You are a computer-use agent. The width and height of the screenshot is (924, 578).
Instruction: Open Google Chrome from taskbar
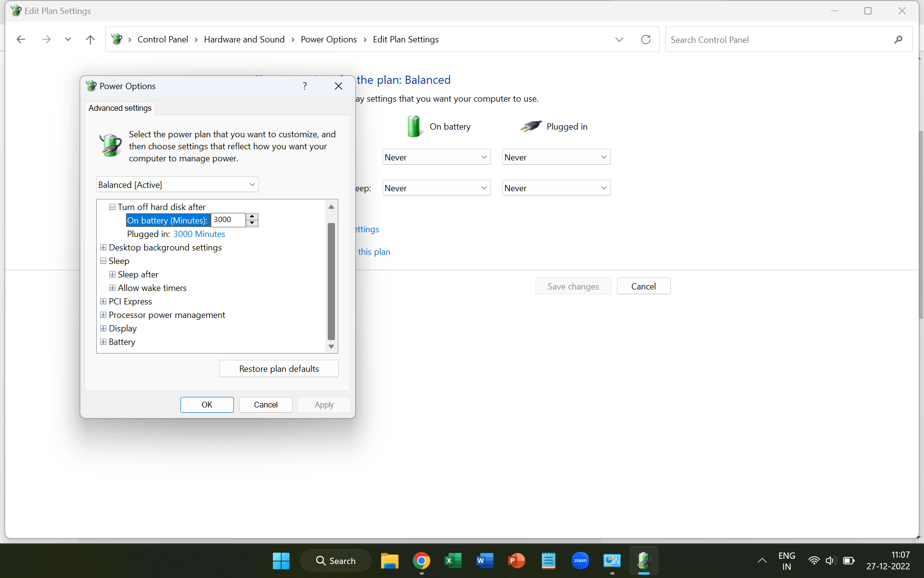pyautogui.click(x=421, y=561)
